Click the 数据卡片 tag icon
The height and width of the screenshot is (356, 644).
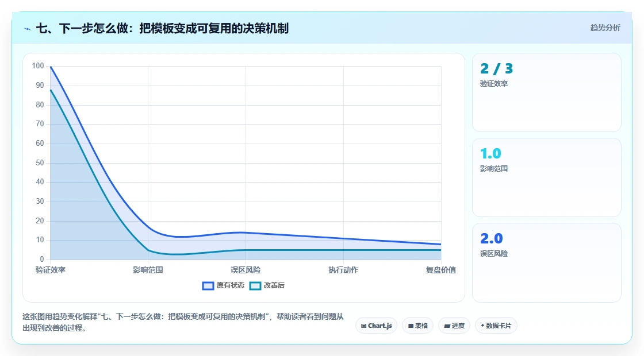[x=482, y=326]
